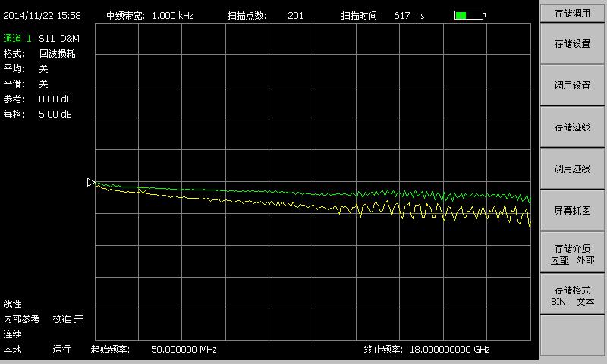Click the 起始频率 50.000000 MHz value

[x=184, y=350]
